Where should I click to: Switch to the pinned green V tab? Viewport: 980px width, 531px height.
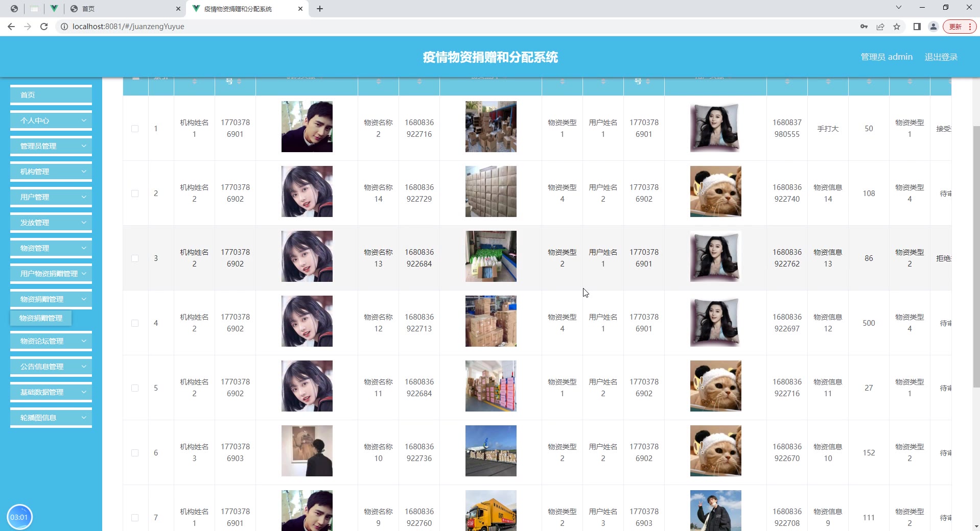click(x=54, y=9)
